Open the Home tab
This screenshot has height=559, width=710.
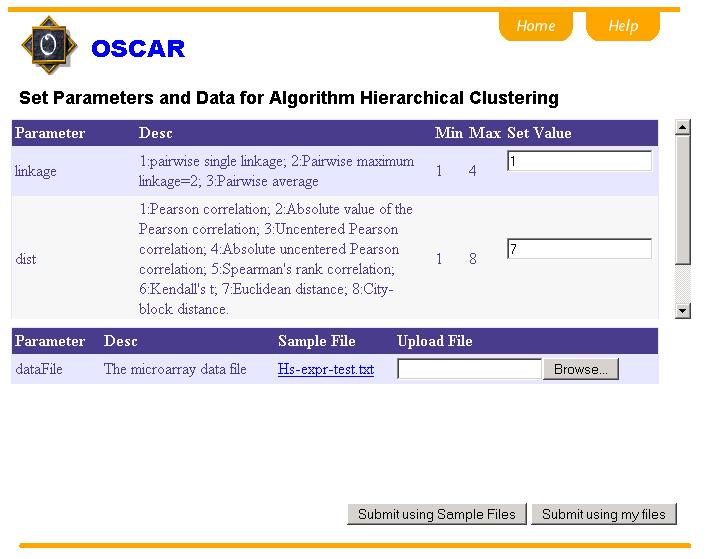click(x=536, y=26)
